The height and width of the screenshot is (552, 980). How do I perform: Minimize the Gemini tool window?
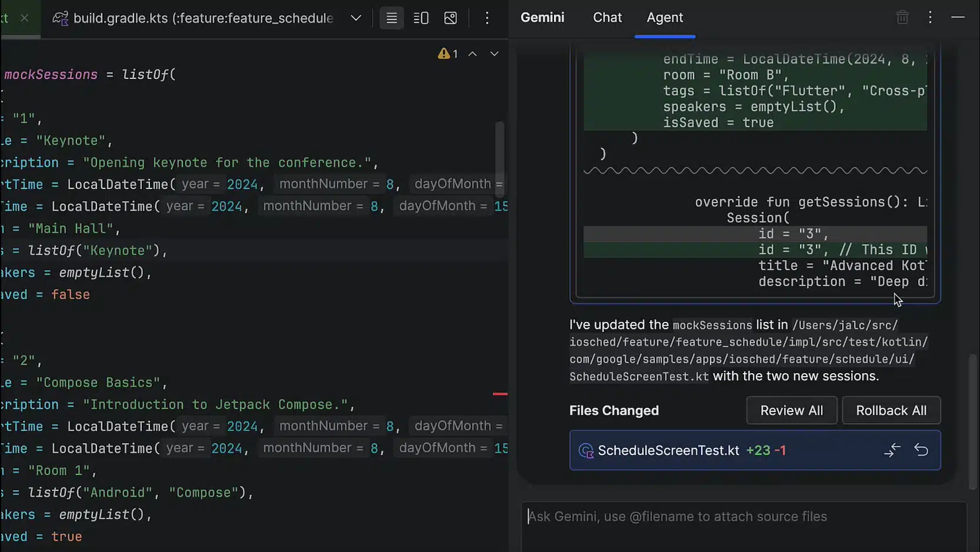pos(958,18)
